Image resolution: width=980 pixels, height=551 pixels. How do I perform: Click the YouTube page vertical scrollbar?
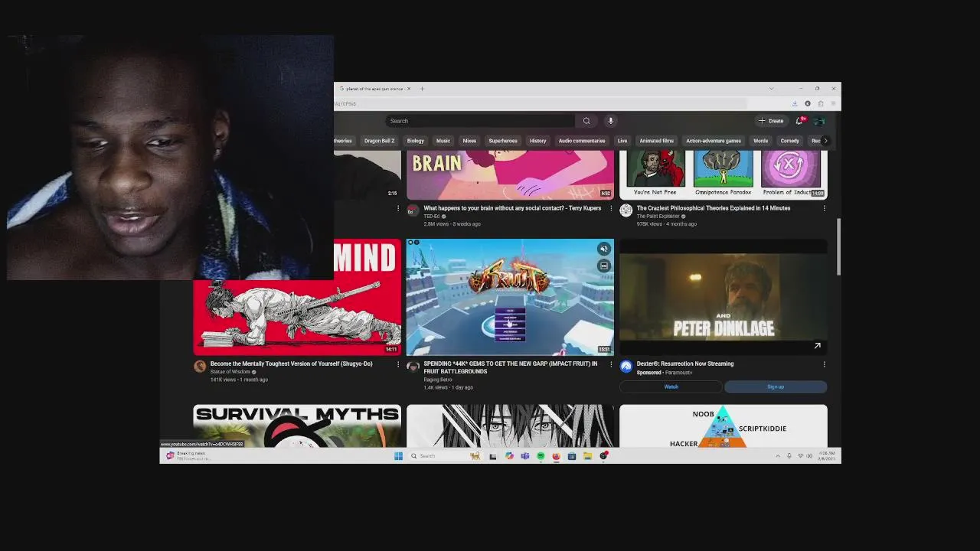click(838, 246)
